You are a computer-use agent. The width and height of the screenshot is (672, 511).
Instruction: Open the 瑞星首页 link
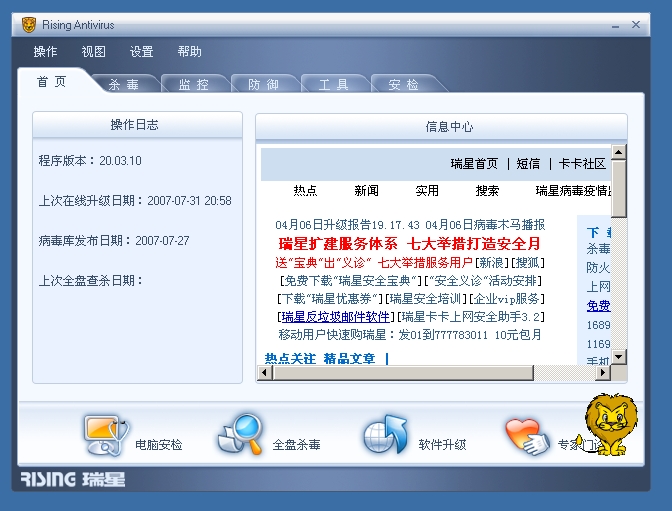[x=474, y=164]
